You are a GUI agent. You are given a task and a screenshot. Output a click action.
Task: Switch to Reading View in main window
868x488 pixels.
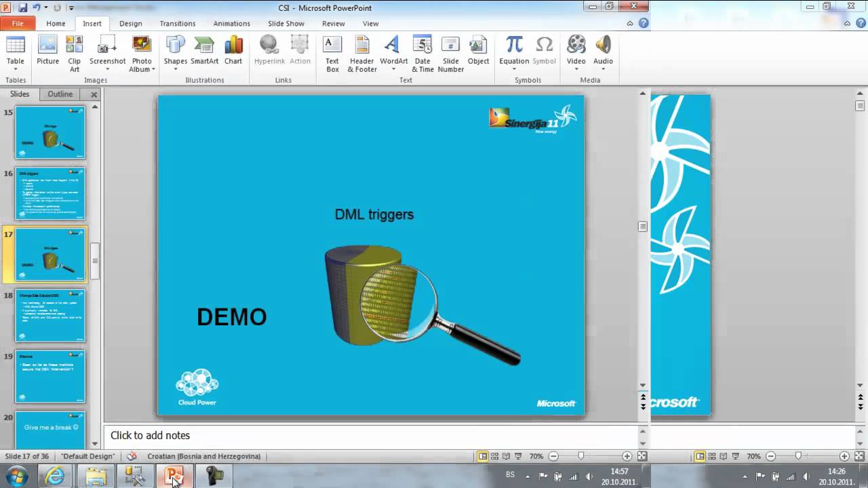[507, 456]
